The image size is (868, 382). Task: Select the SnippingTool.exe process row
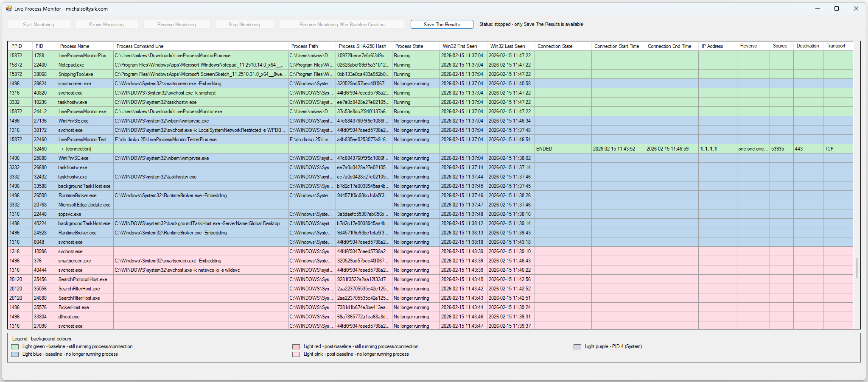pos(76,74)
